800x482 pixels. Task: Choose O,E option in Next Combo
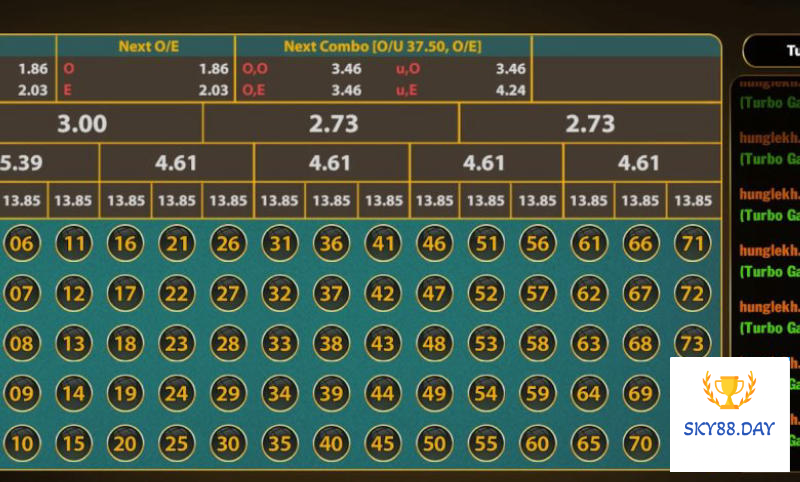click(301, 90)
